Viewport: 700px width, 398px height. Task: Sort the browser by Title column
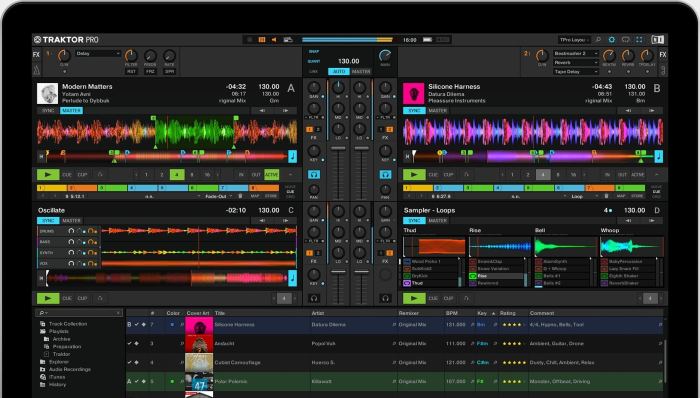tap(262, 313)
